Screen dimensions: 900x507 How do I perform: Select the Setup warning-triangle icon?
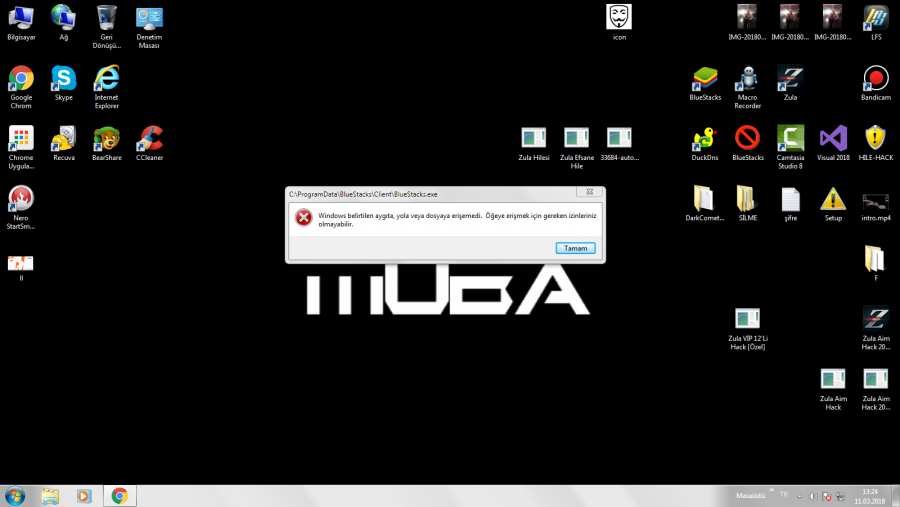(833, 204)
